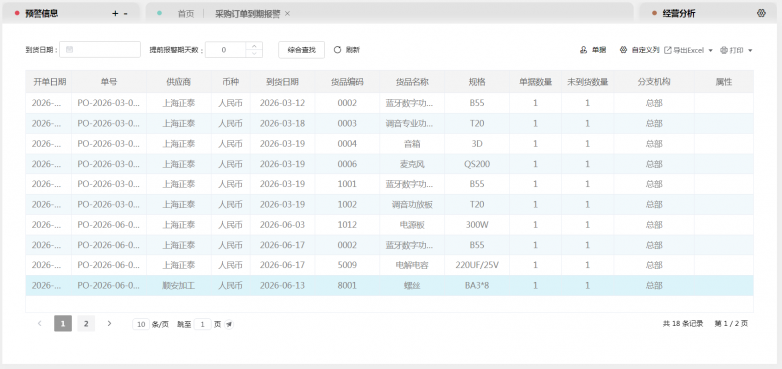Viewport: 782px width, 369px height.
Task: Focus the 到货日期 date input
Action: click(100, 49)
